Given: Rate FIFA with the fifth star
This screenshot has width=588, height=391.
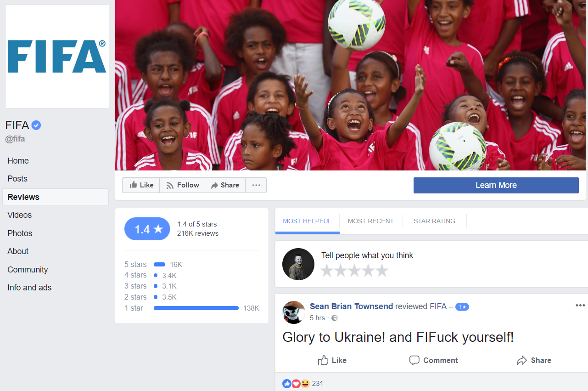Looking at the screenshot, I should (x=382, y=271).
